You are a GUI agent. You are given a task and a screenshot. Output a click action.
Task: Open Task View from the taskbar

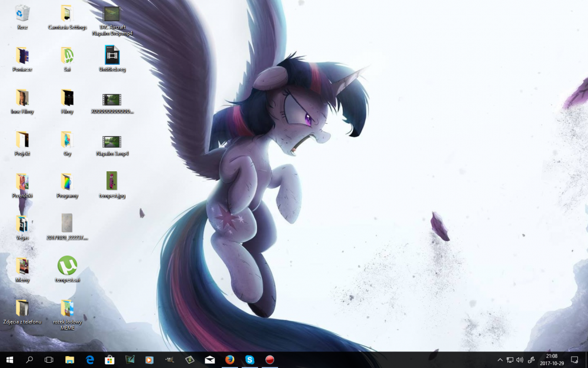pos(49,360)
